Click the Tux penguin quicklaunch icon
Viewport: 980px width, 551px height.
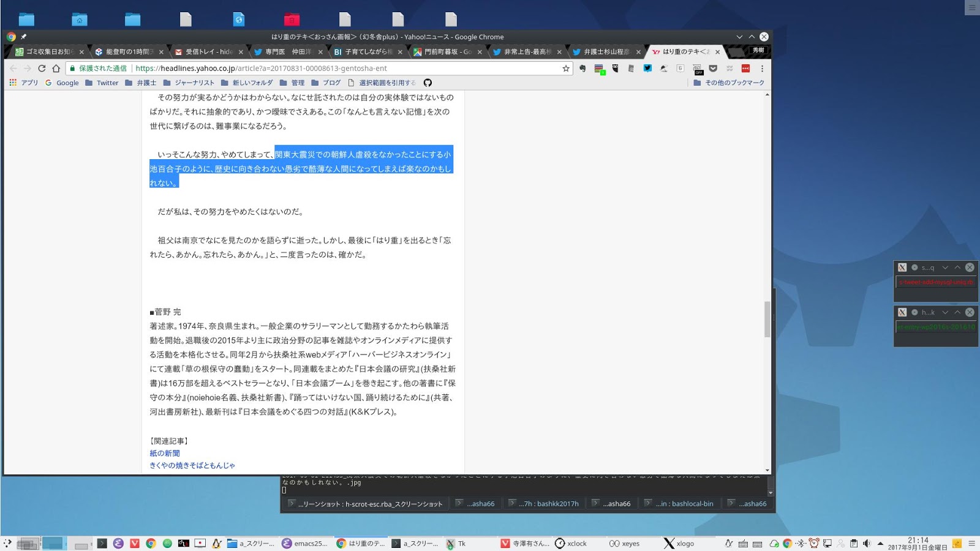216,543
